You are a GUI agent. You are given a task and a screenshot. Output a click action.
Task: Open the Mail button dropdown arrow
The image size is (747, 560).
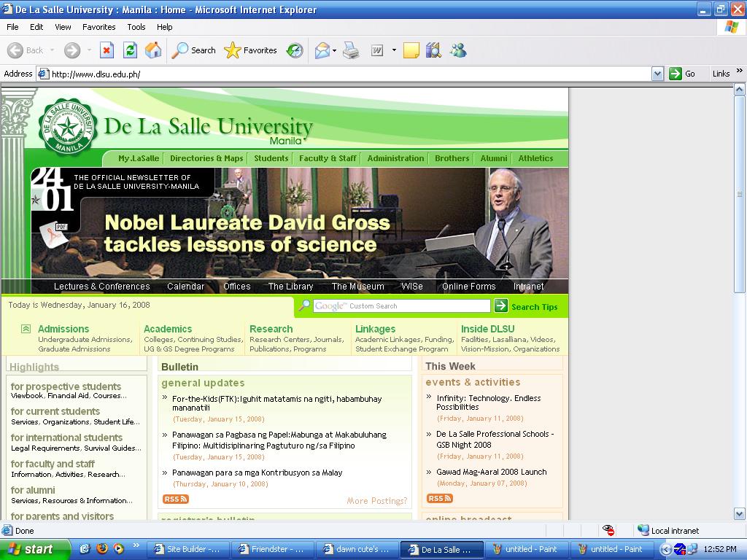[334, 50]
